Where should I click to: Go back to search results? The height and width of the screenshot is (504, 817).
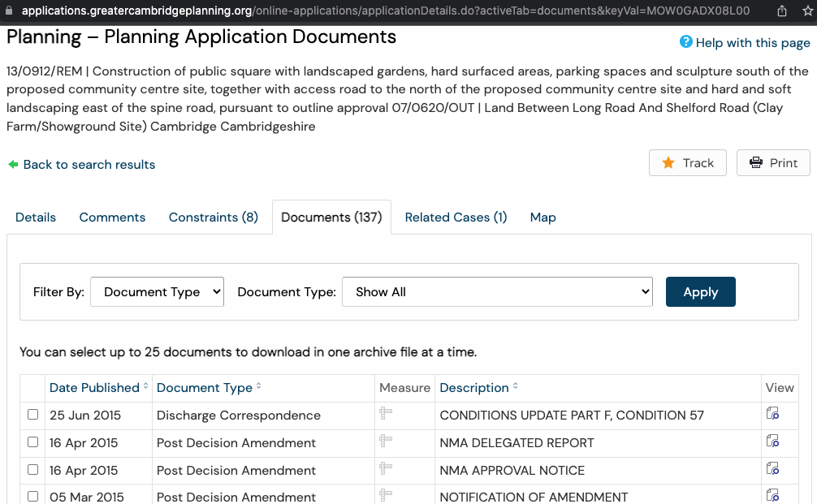point(89,165)
